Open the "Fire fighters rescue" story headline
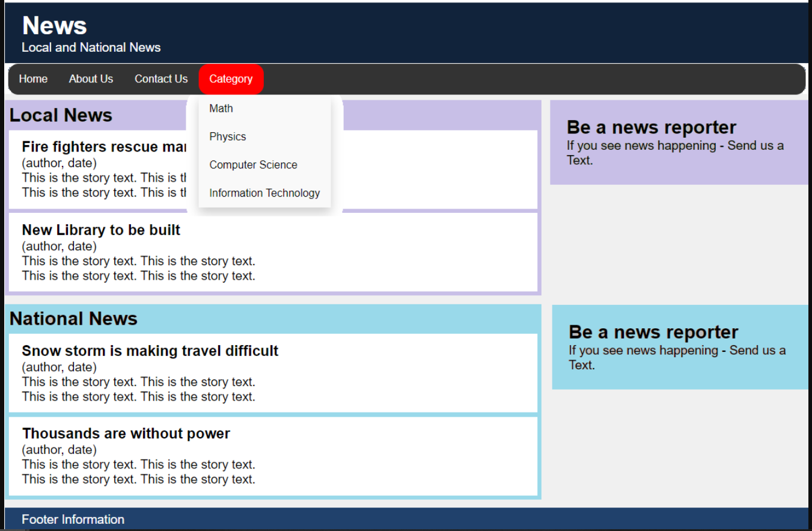This screenshot has width=812, height=531. tap(105, 147)
